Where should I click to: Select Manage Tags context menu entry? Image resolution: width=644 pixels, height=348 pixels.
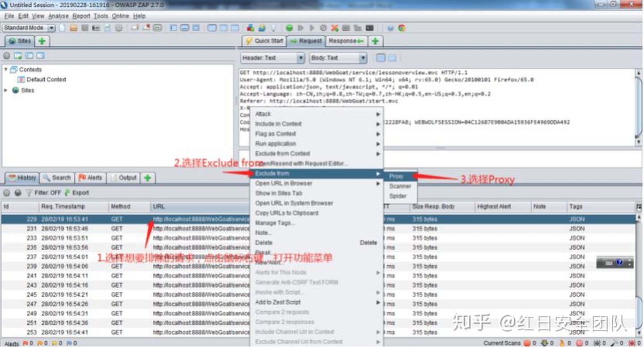tap(316, 222)
